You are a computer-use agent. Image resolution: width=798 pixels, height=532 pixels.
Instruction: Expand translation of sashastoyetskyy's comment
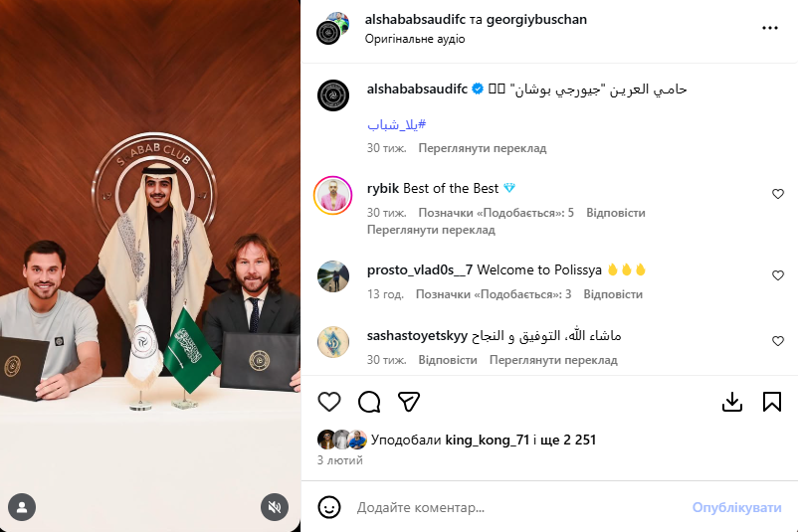553,360
